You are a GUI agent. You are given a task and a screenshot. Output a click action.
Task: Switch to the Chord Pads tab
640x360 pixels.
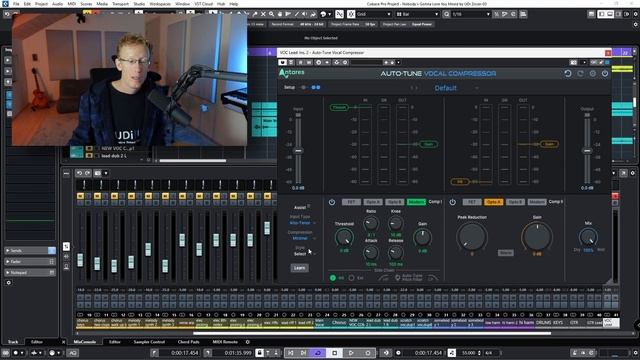pos(189,342)
